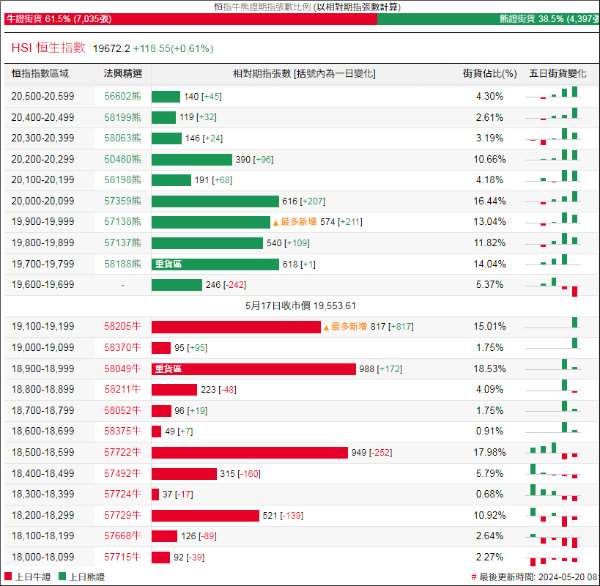Click the five-day mini chart for 20,500-20,599
600x586 pixels.
[x=553, y=94]
